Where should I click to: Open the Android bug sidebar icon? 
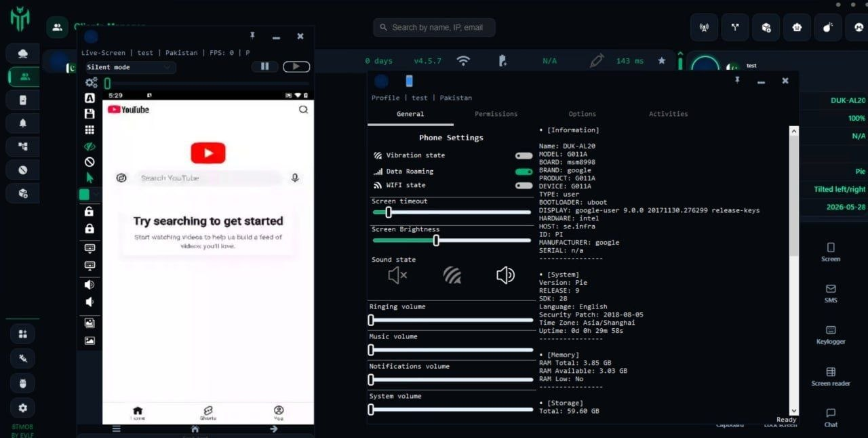pos(22,383)
